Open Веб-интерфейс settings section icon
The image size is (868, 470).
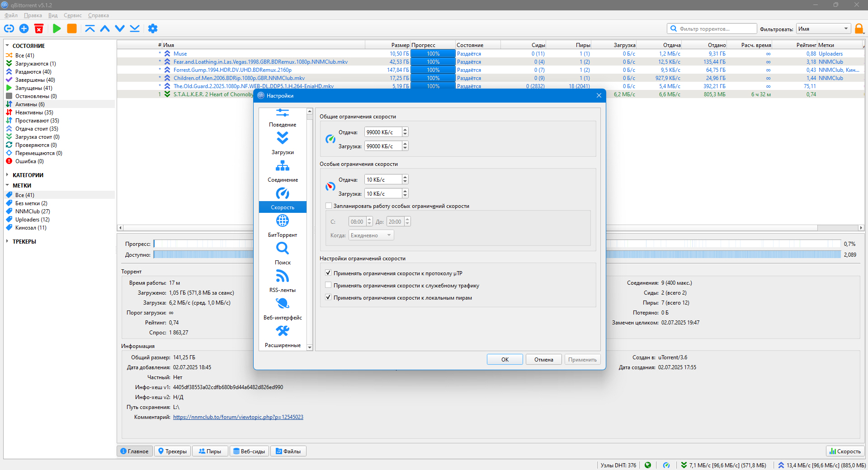(x=283, y=303)
